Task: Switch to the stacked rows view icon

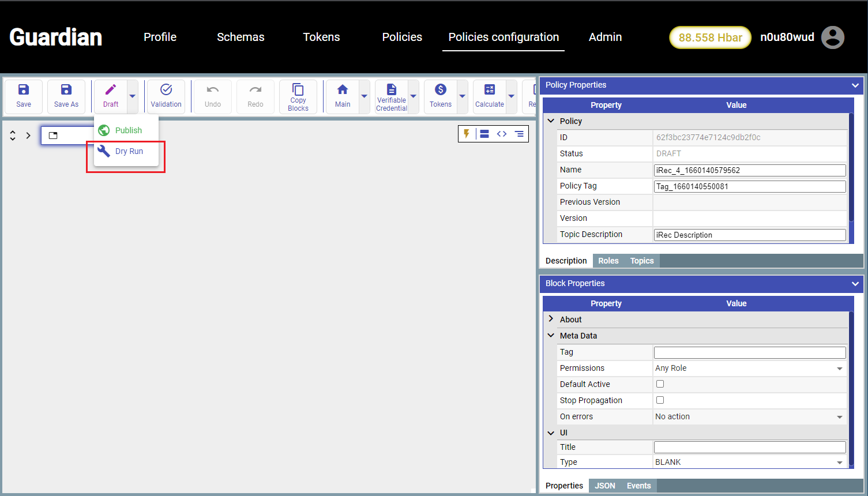Action: coord(484,134)
